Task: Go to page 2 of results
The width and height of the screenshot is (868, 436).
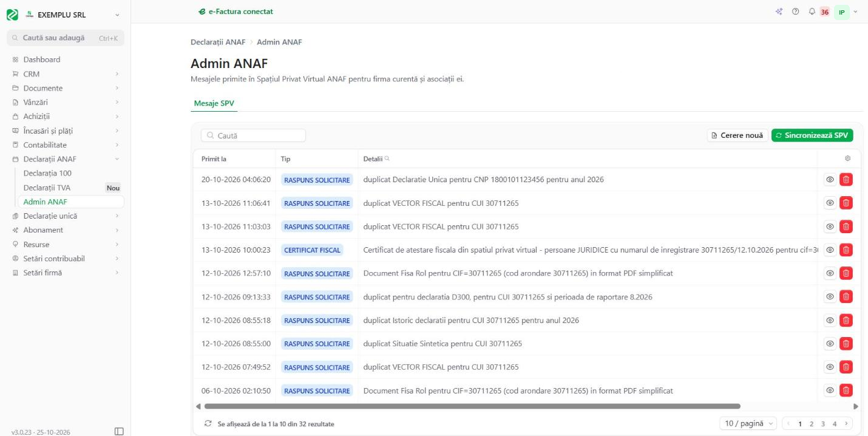Action: click(x=812, y=423)
